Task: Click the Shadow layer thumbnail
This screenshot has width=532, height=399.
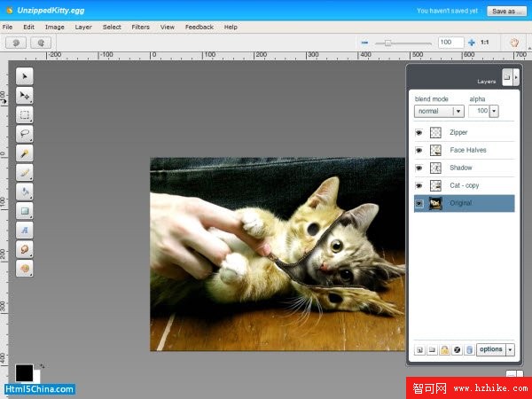Action: coord(435,168)
